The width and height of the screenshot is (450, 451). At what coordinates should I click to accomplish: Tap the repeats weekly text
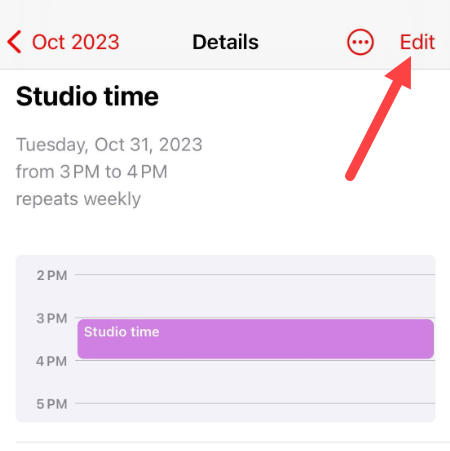[x=78, y=199]
